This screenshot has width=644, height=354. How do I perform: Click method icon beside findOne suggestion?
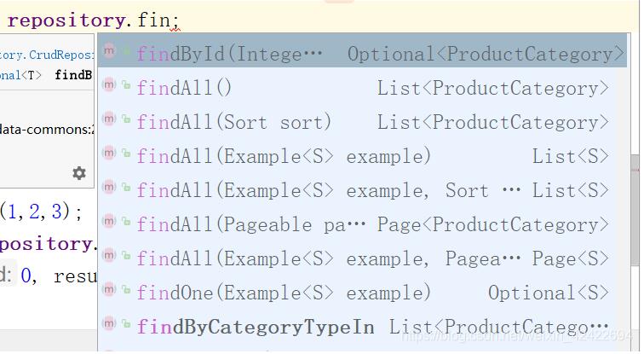pyautogui.click(x=109, y=291)
